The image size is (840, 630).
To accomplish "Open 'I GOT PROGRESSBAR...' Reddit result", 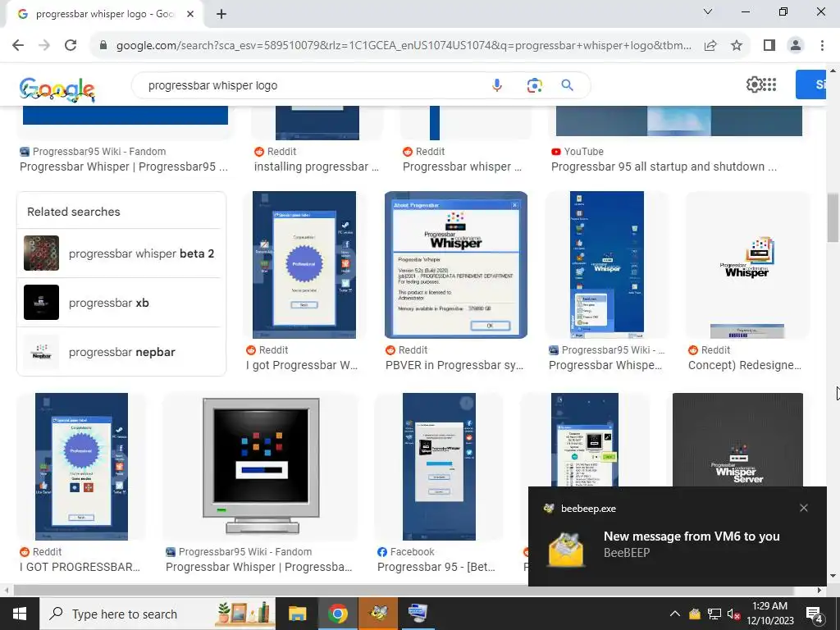I will pyautogui.click(x=80, y=567).
